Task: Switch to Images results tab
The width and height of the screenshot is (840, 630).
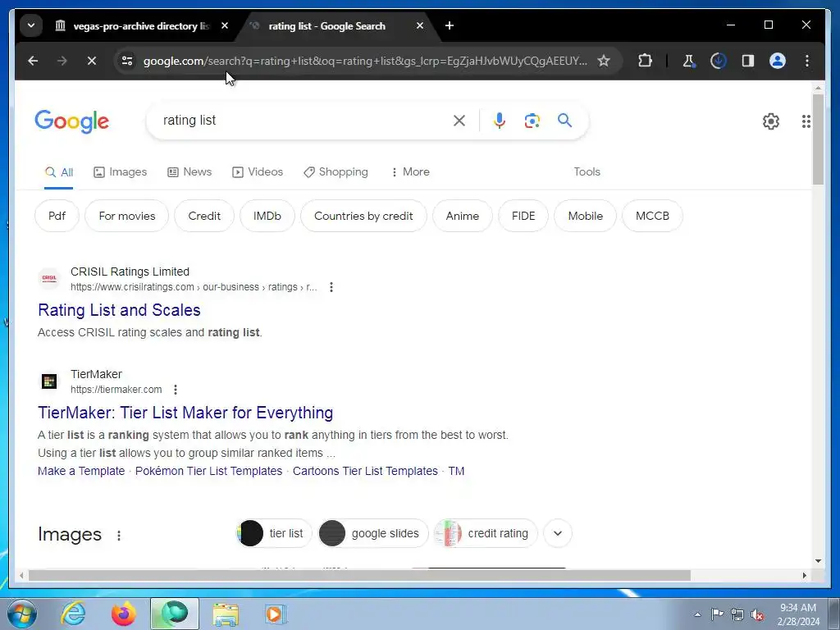Action: pyautogui.click(x=120, y=172)
